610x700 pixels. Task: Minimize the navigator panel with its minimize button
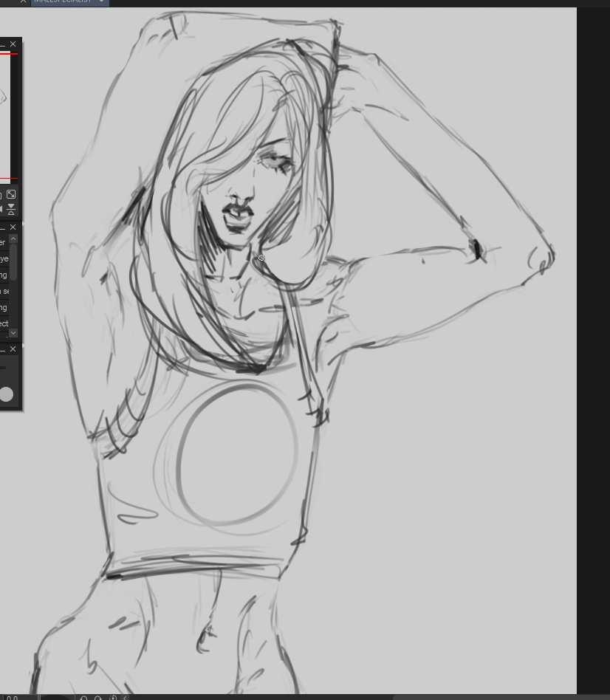click(x=2, y=44)
